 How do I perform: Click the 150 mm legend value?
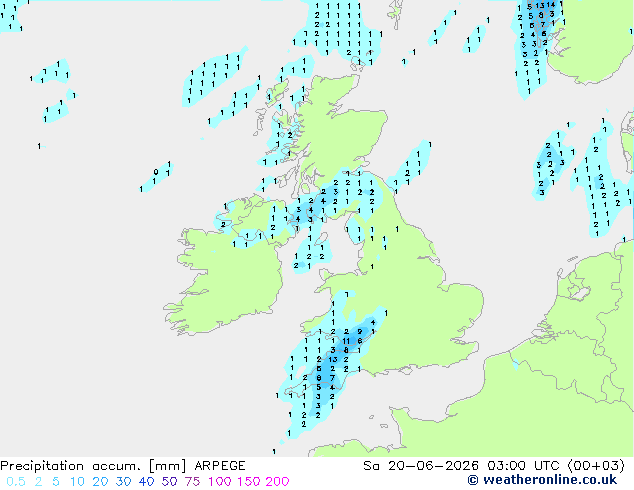pos(249,482)
